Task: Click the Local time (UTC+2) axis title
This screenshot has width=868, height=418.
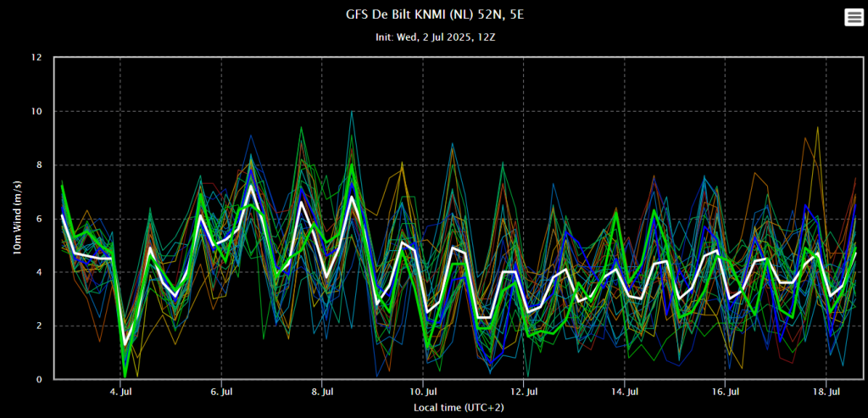Action: [x=459, y=408]
